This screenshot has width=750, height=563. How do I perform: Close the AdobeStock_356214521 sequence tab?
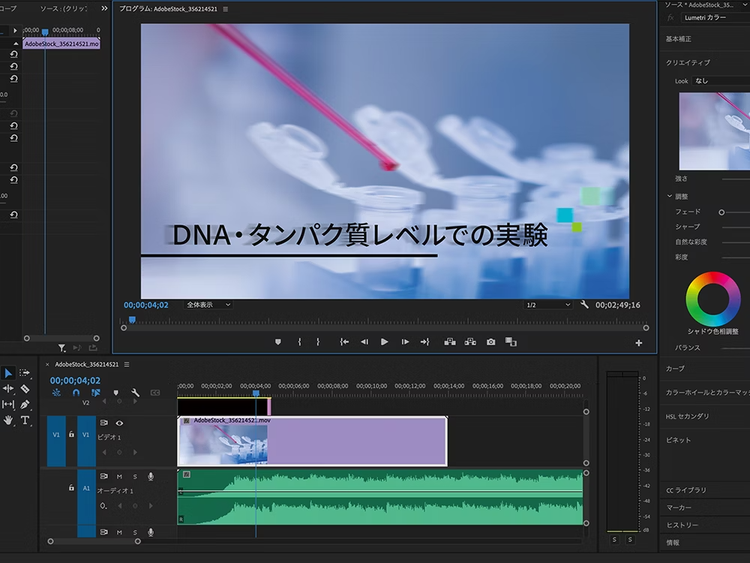tap(47, 364)
